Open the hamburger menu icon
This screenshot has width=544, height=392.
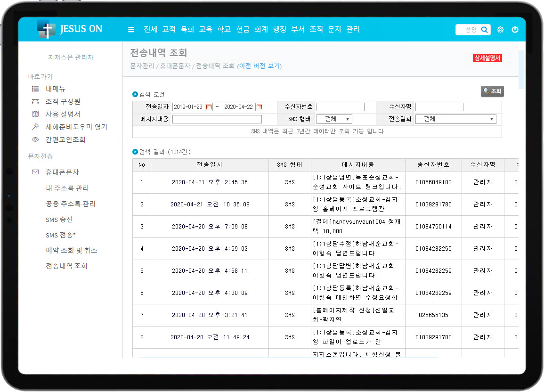(x=131, y=30)
